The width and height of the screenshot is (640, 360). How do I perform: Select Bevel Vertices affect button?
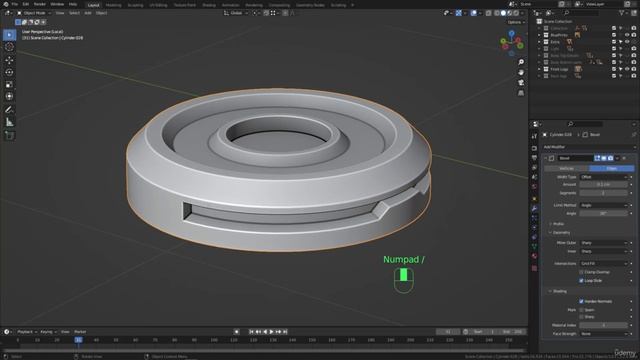[x=566, y=169]
